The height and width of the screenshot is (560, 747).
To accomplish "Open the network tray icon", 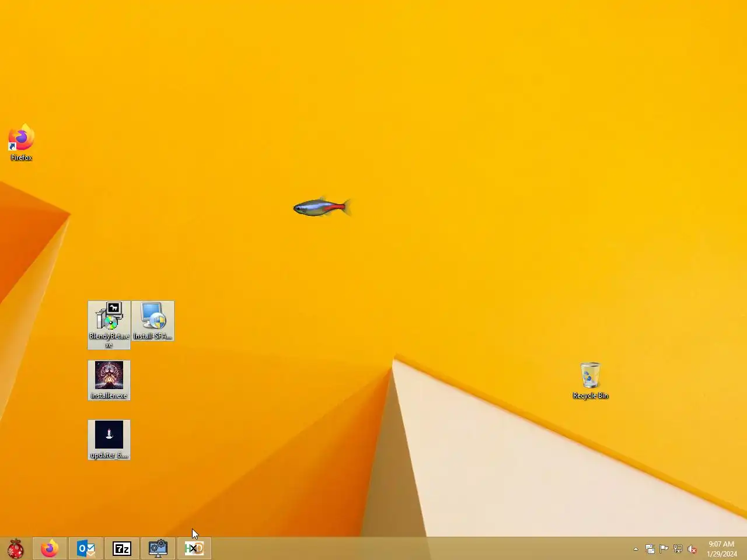I will [x=678, y=549].
